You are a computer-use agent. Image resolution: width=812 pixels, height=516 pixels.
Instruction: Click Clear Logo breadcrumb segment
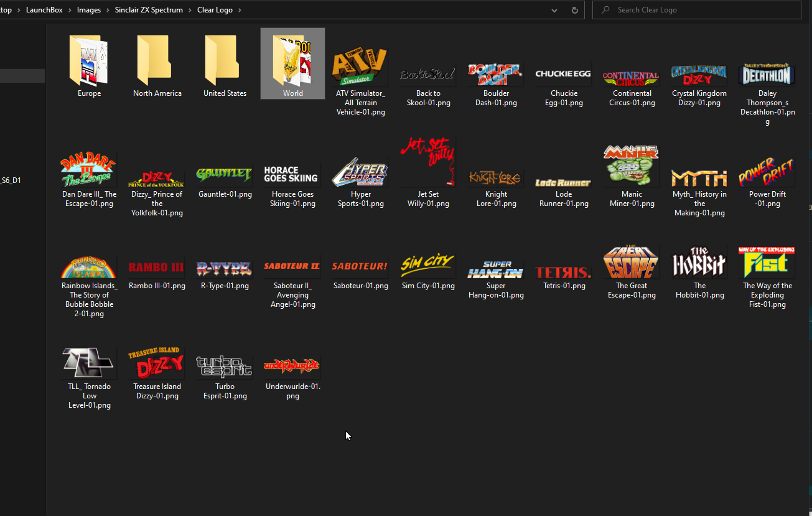215,10
